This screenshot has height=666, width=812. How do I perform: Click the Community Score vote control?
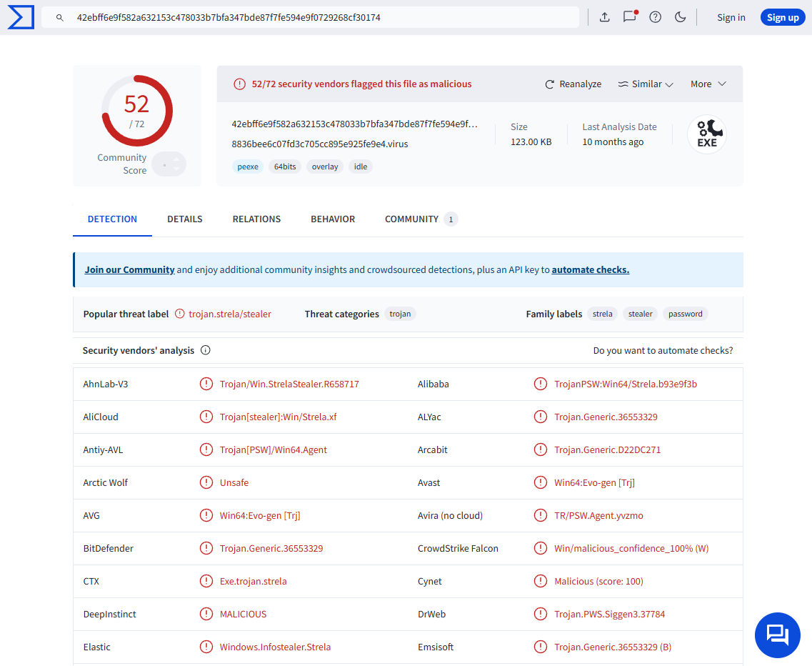pos(169,164)
